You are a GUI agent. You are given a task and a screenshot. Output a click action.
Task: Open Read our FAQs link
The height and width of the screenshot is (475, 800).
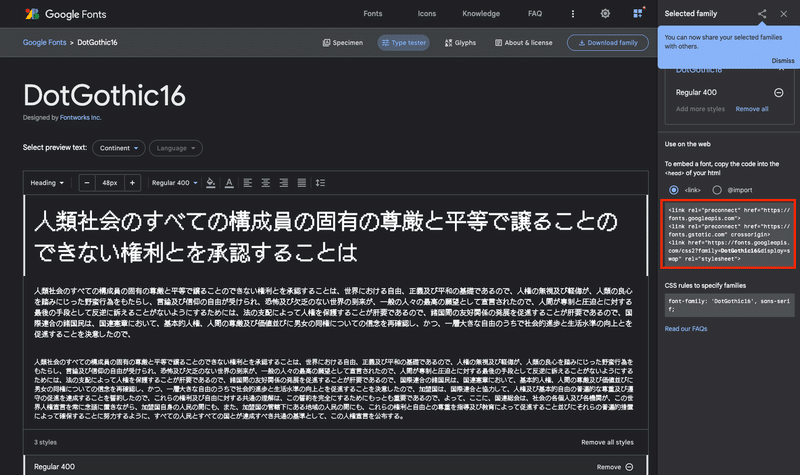(x=686, y=329)
